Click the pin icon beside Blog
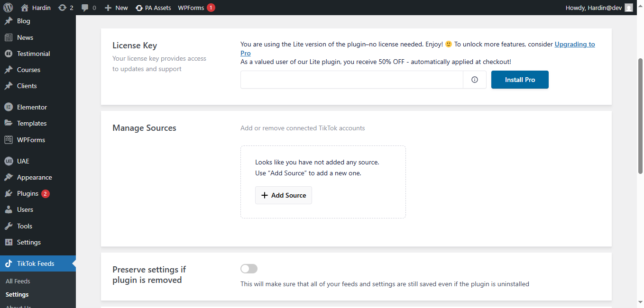Screen dimensions: 644x308 point(9,21)
